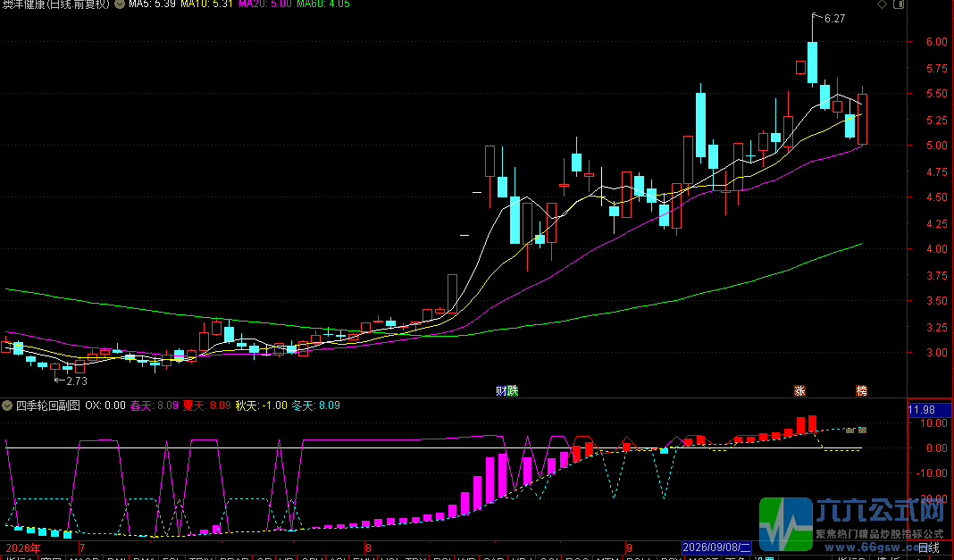Select the MA5: 5.39 label

click(x=152, y=4)
